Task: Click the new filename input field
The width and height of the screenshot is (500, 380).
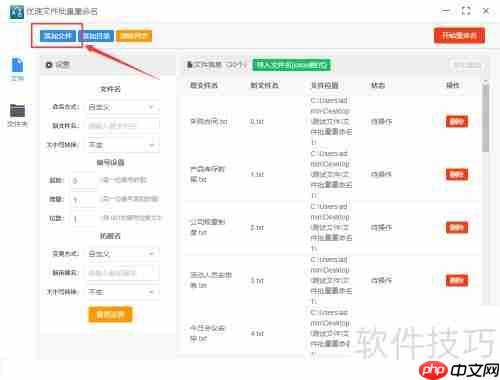Action: pos(123,126)
